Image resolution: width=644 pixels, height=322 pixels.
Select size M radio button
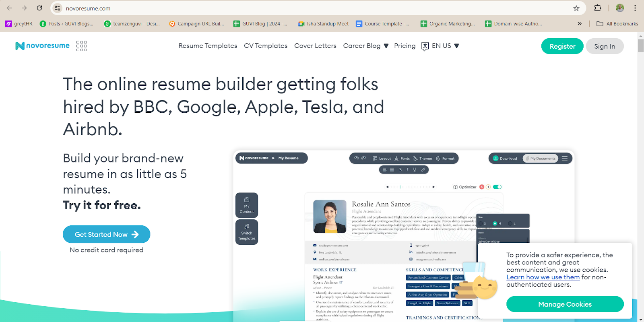[495, 223]
